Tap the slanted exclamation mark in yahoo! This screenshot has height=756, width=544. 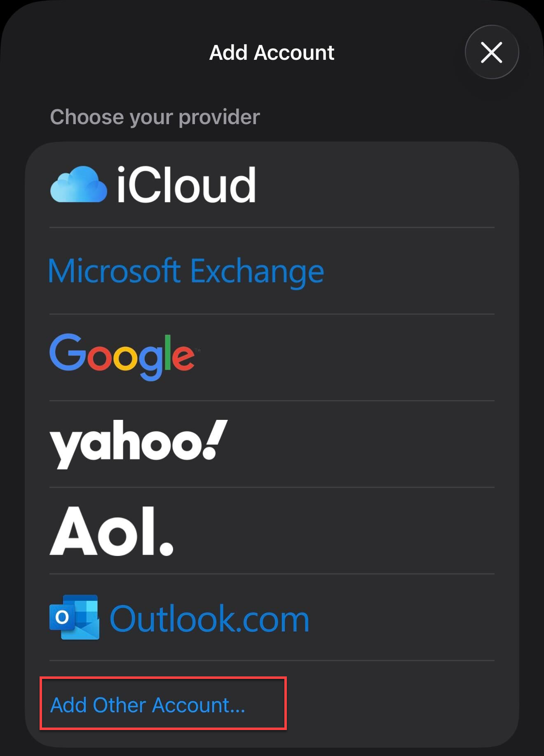click(x=215, y=440)
